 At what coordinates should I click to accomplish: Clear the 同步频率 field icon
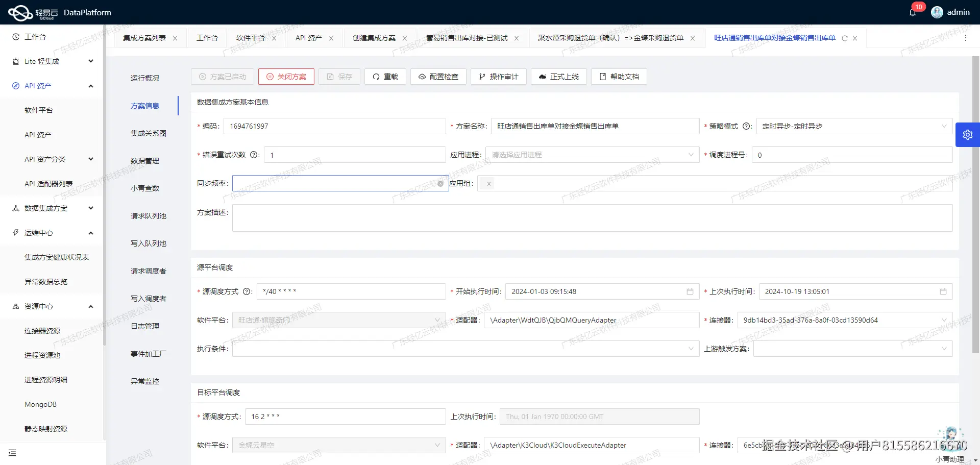point(440,183)
